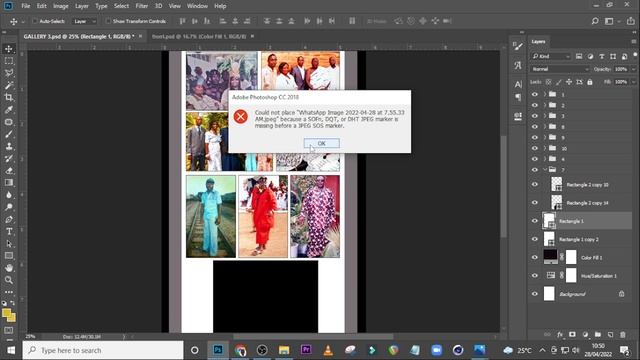Add a layer mask

click(572, 334)
